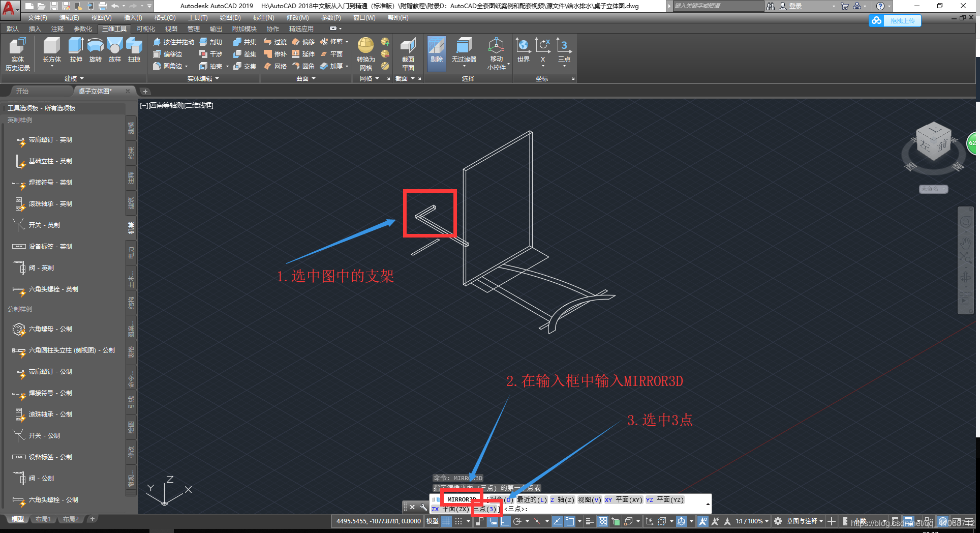The image size is (980, 533).
Task: Click the 截面平面 tool
Action: coord(408,54)
